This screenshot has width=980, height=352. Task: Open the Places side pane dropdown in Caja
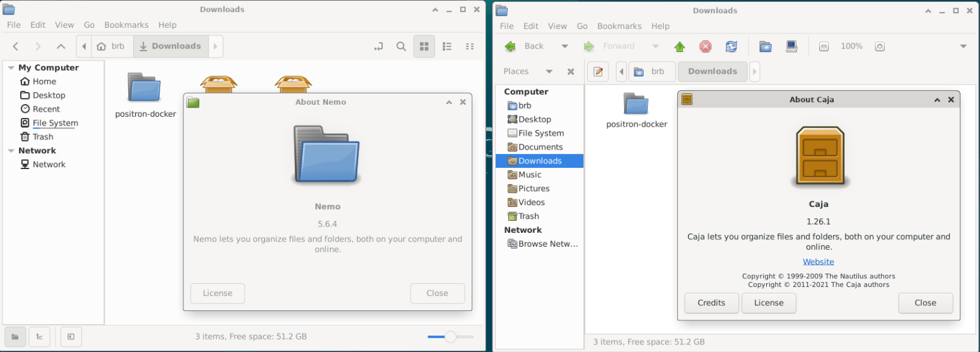(x=549, y=71)
